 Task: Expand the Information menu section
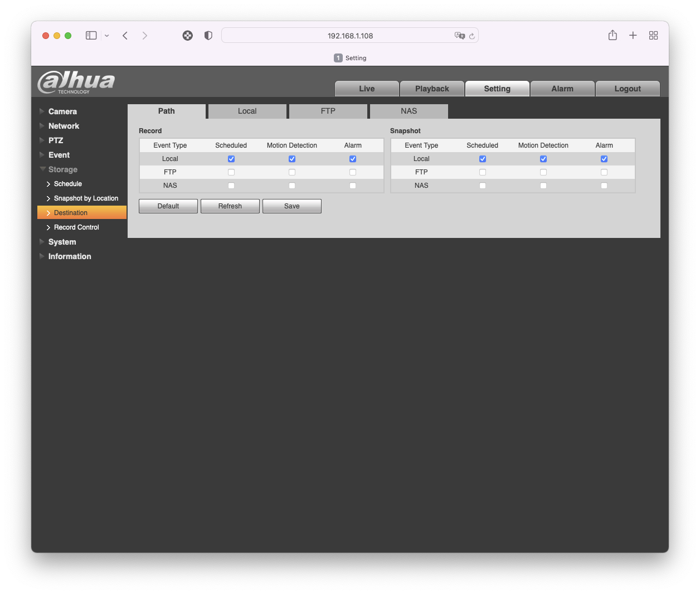pos(70,256)
